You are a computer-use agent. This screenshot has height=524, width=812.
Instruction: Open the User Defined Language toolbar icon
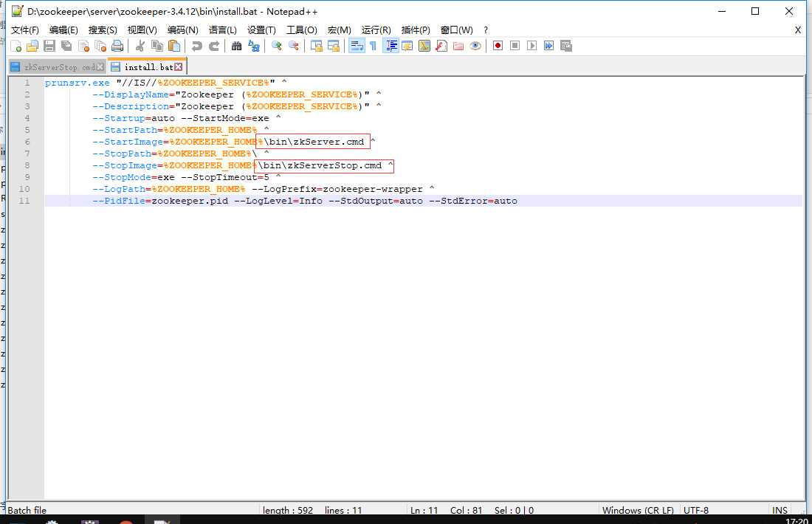407,46
